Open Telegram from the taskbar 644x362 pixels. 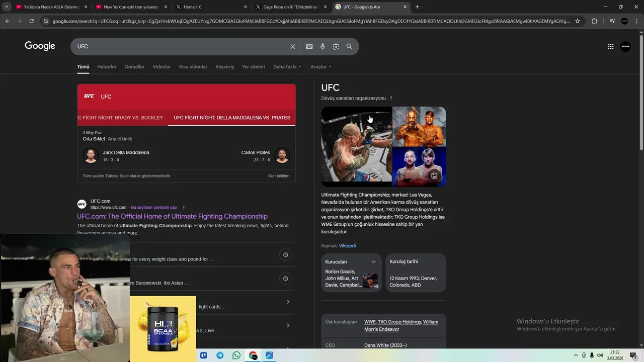tap(220, 355)
